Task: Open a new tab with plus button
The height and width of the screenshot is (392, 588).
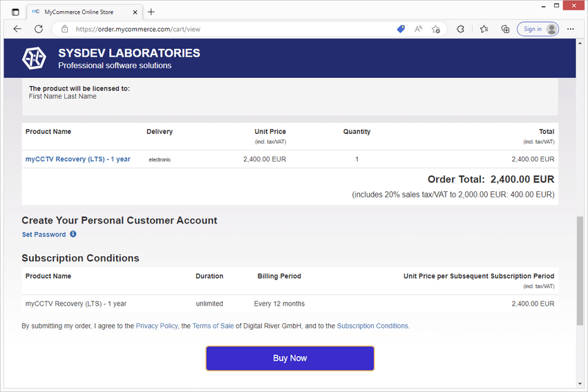Action: point(151,12)
